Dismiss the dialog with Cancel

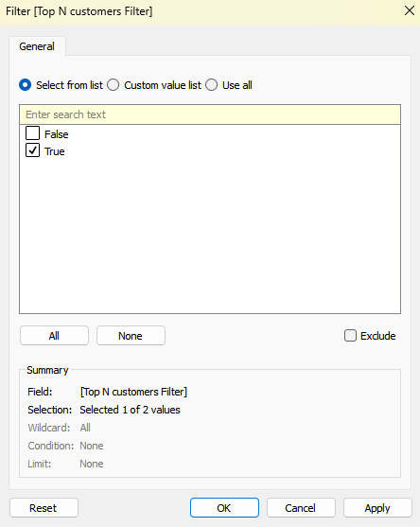[x=301, y=507]
